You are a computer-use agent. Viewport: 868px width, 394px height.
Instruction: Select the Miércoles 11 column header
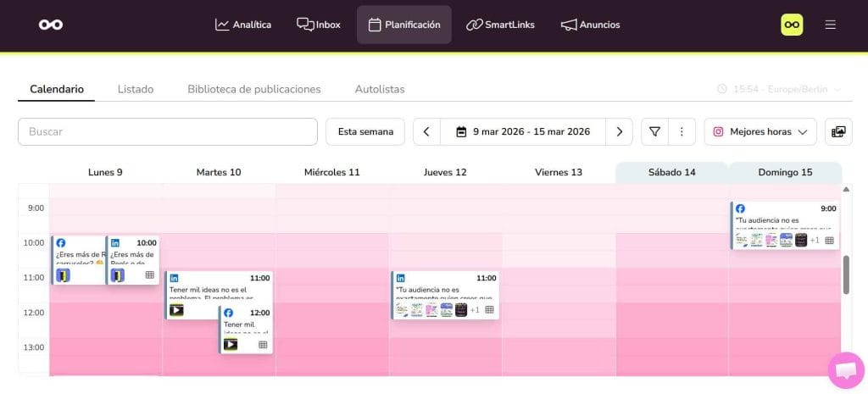(x=331, y=172)
